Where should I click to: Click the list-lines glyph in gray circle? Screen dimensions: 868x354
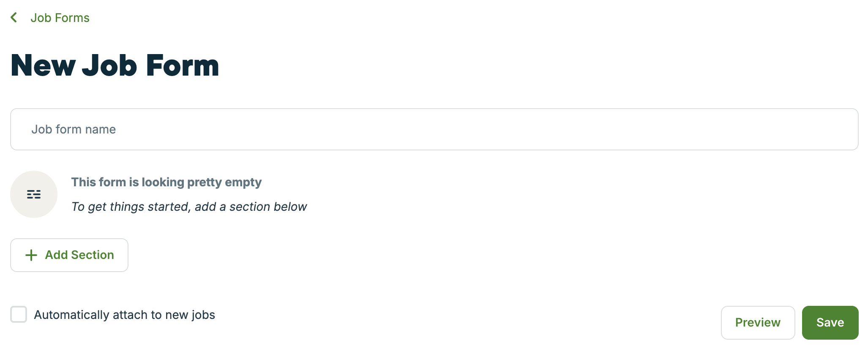[34, 194]
